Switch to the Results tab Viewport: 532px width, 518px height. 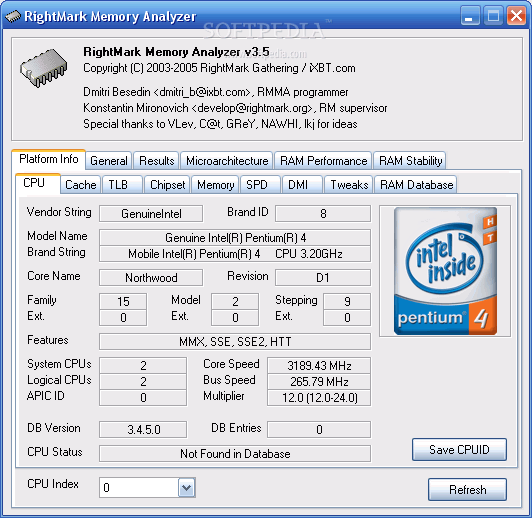[x=156, y=160]
